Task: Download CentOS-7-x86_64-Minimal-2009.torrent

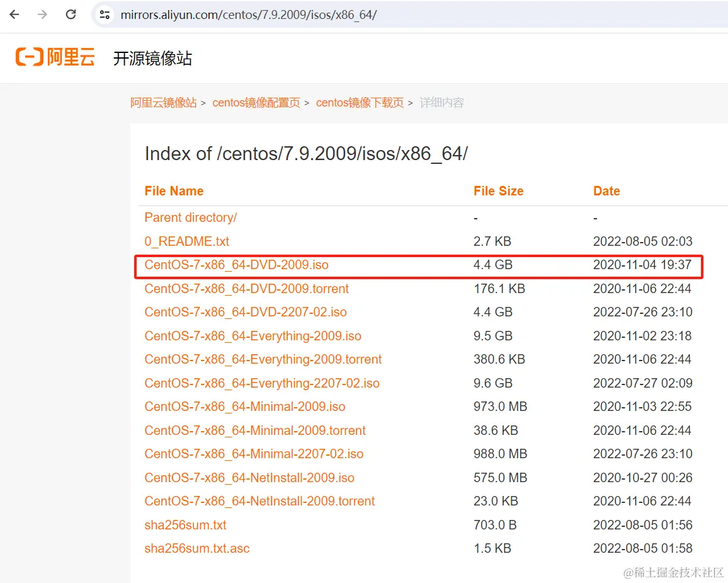Action: coord(255,430)
